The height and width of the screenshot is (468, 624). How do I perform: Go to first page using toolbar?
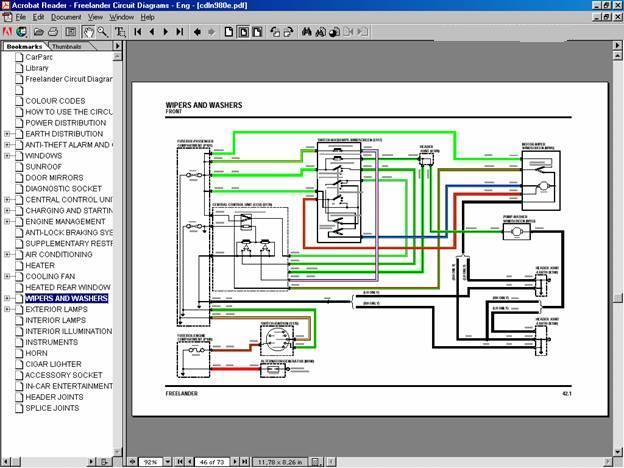click(138, 32)
